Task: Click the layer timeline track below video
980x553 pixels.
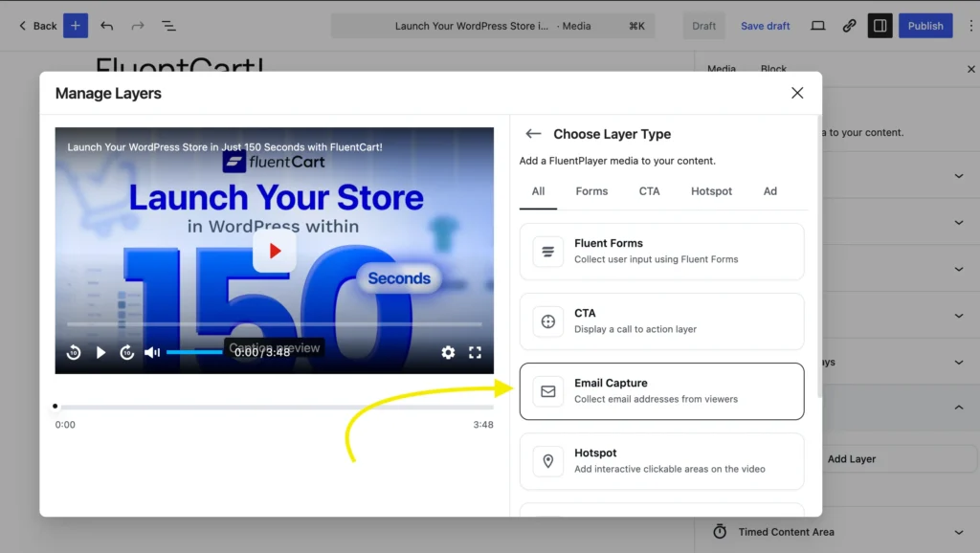Action: pyautogui.click(x=275, y=407)
